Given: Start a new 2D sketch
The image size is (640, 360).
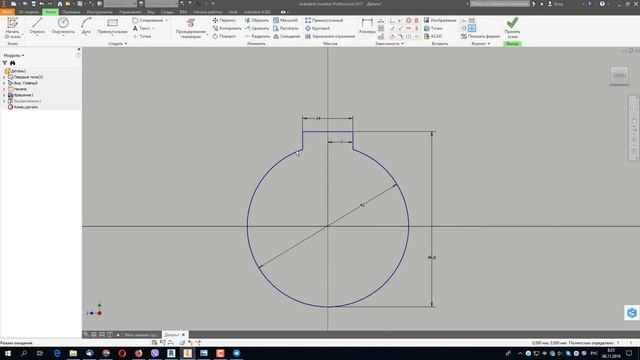Looking at the screenshot, I should pos(12,28).
